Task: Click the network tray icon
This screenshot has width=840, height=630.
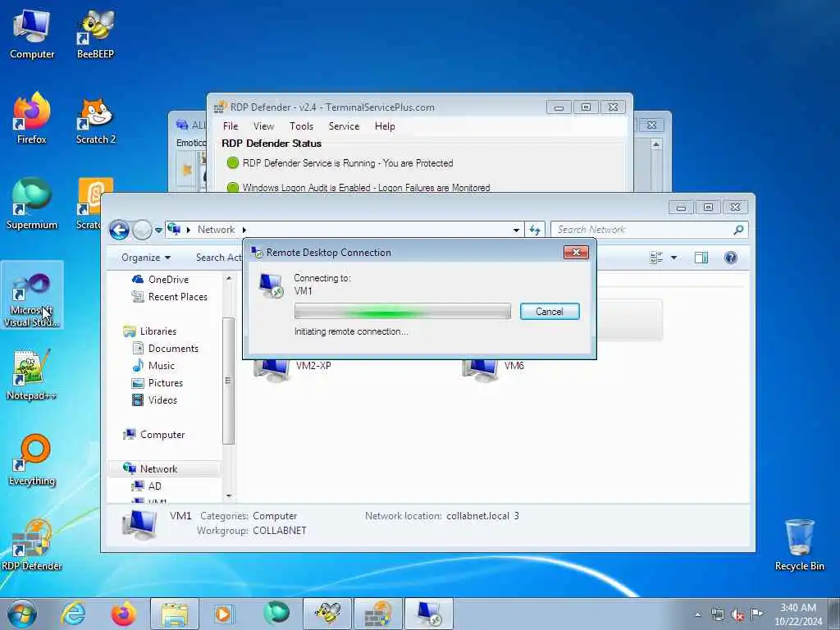Action: (x=717, y=615)
